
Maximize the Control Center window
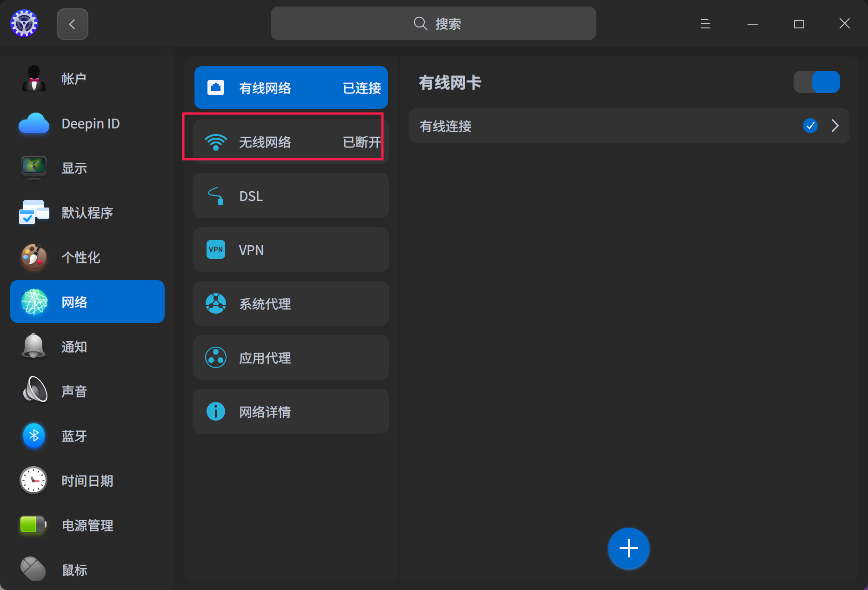click(x=799, y=24)
